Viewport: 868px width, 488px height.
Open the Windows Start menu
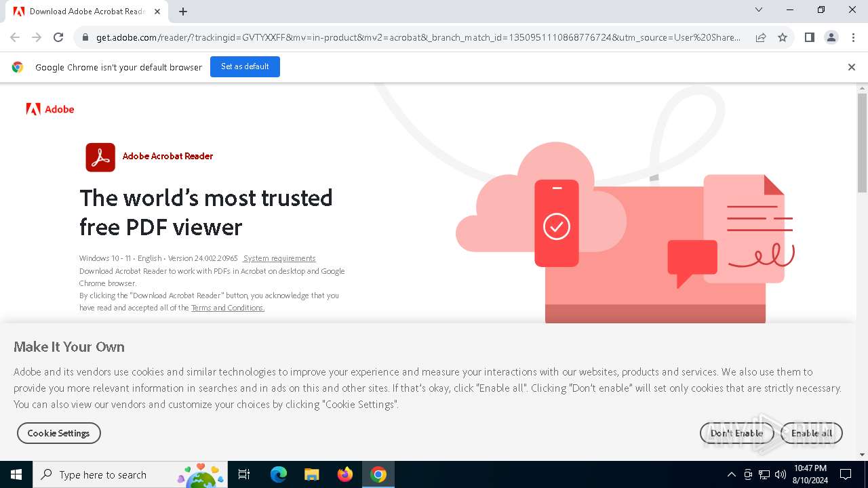click(16, 474)
